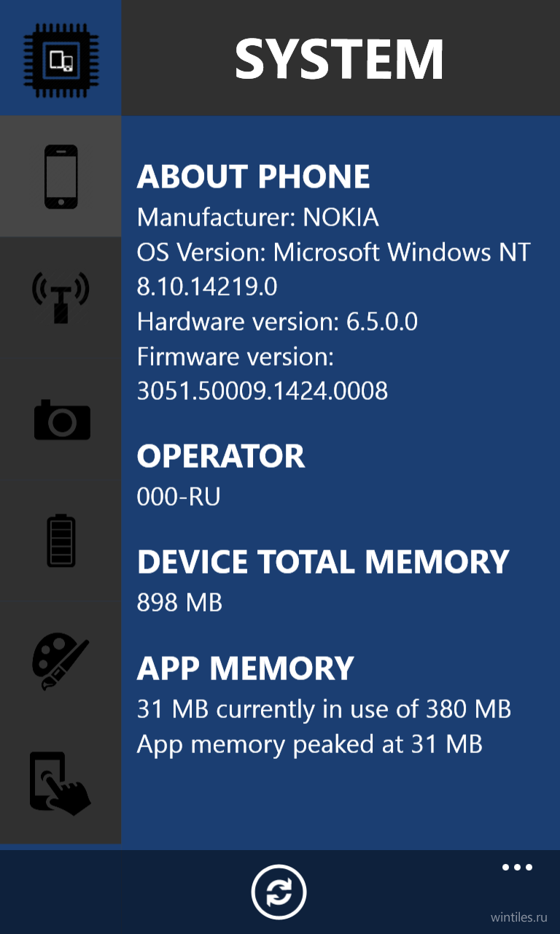Click the SYSTEM page title
560x934 pixels.
tap(340, 59)
